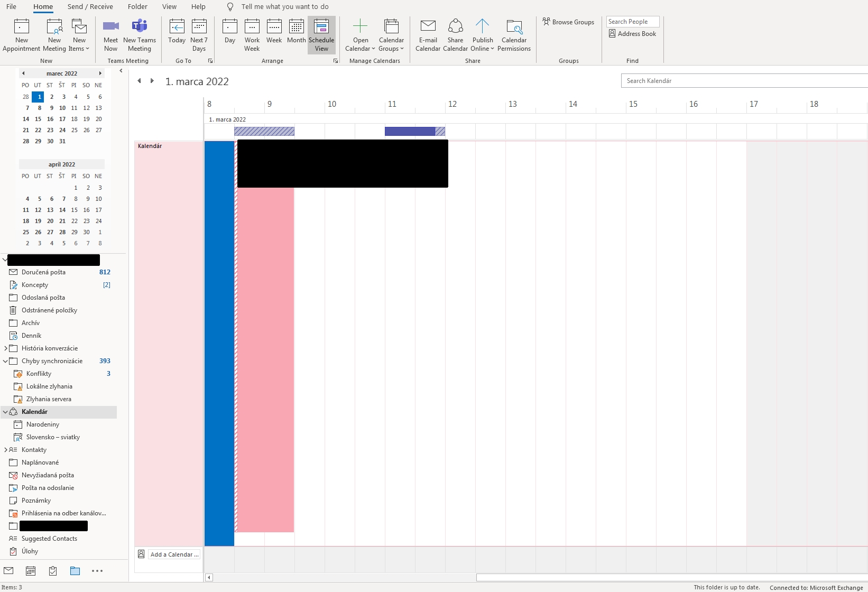The image size is (868, 592).
Task: Create a New Appointment
Action: [21, 34]
